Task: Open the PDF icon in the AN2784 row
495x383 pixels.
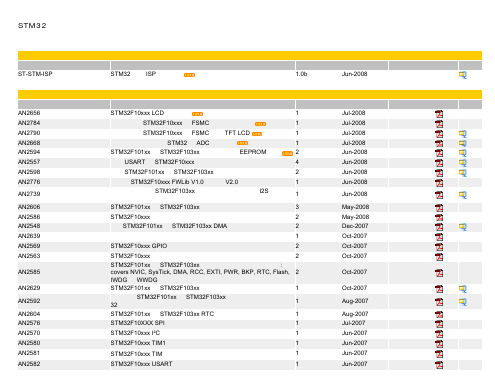Action: tap(439, 124)
